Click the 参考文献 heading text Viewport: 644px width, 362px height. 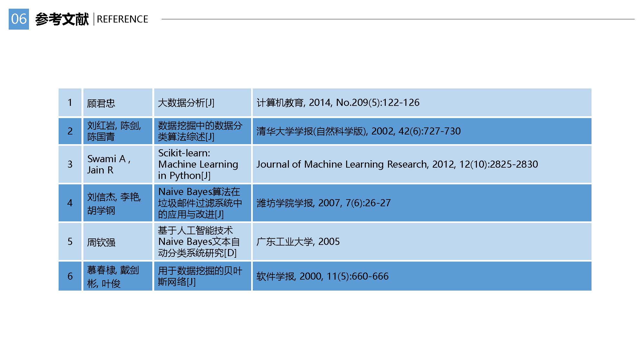(x=62, y=19)
